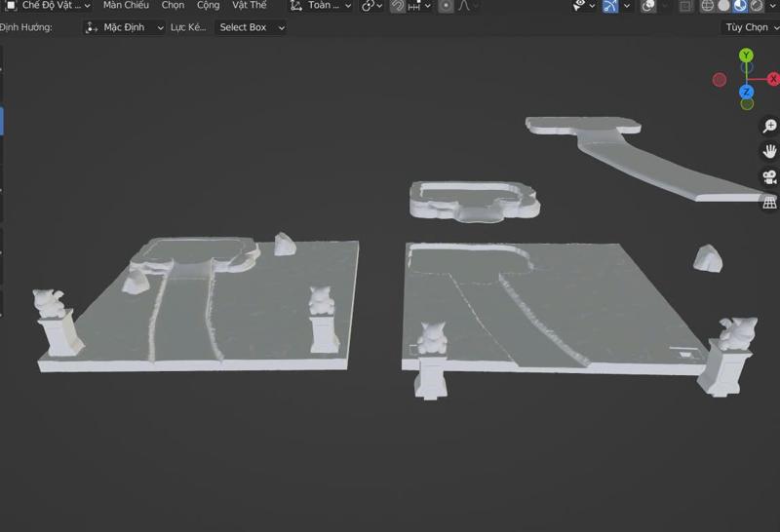780x532 pixels.
Task: Open the Vật Thể menu
Action: pos(249,6)
